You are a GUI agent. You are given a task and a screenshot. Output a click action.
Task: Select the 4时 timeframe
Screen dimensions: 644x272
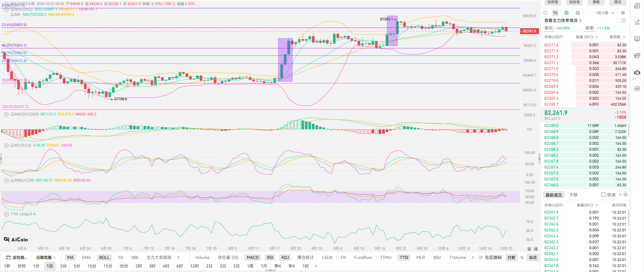[166, 266]
